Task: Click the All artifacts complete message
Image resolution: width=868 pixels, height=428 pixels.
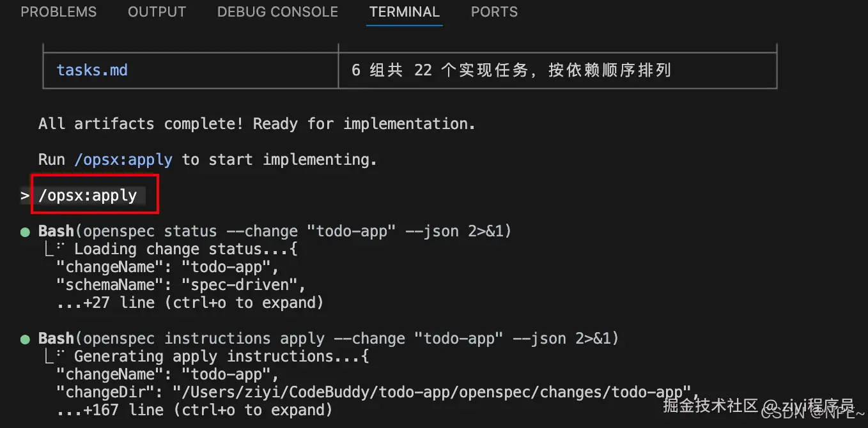Action: click(257, 123)
